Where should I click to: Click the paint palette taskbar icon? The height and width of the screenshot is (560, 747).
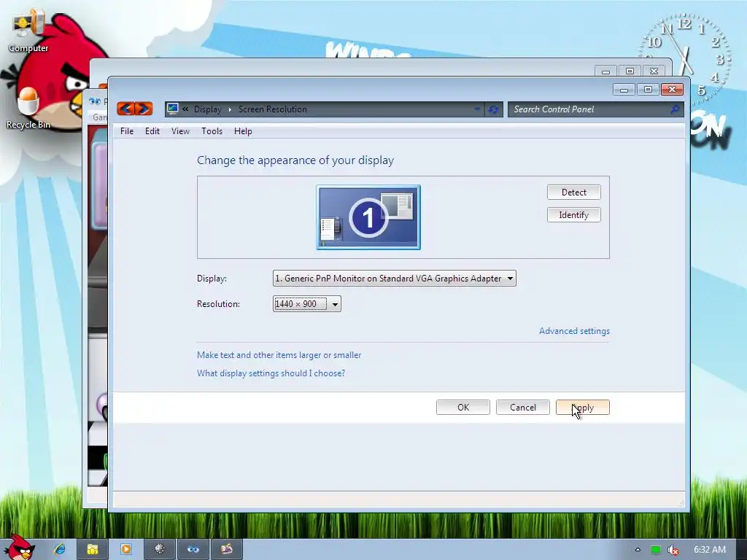(x=226, y=550)
